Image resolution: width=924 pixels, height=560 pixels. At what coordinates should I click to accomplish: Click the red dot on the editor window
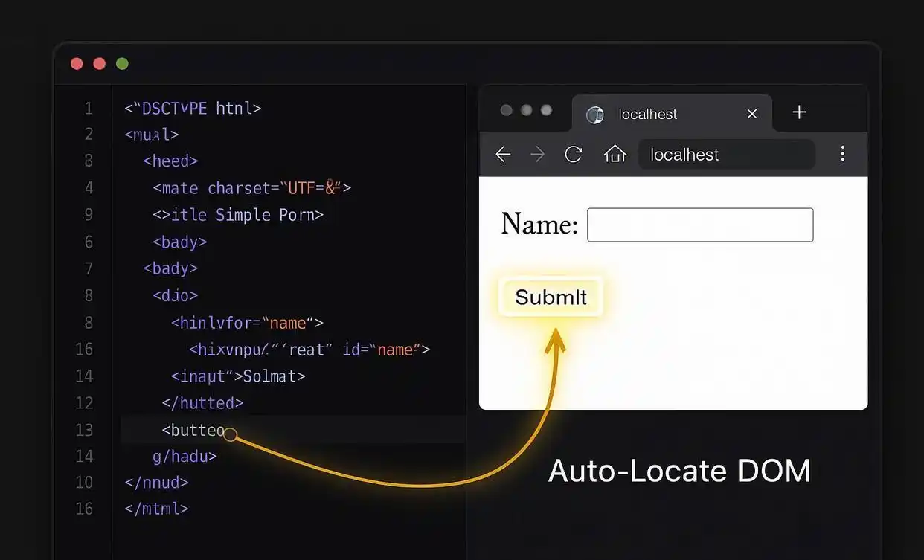pos(77,64)
